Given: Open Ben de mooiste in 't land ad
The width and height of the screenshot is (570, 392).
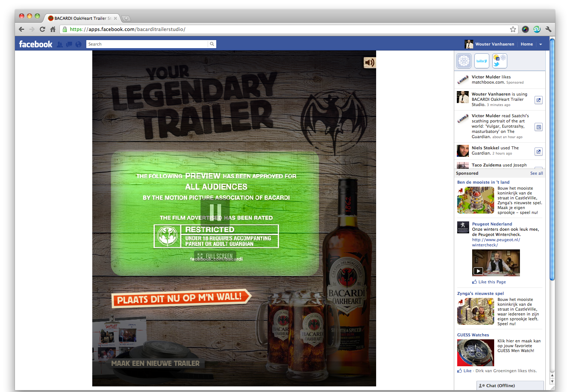Looking at the screenshot, I should (483, 182).
